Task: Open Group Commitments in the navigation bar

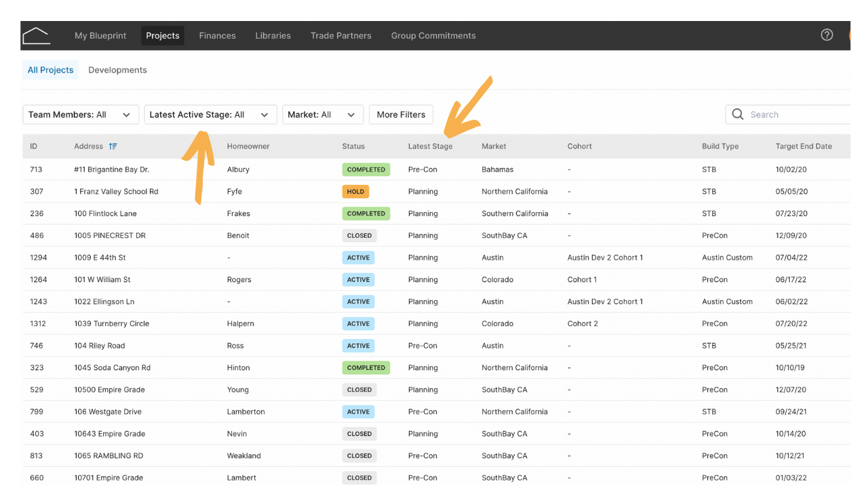Action: tap(433, 36)
